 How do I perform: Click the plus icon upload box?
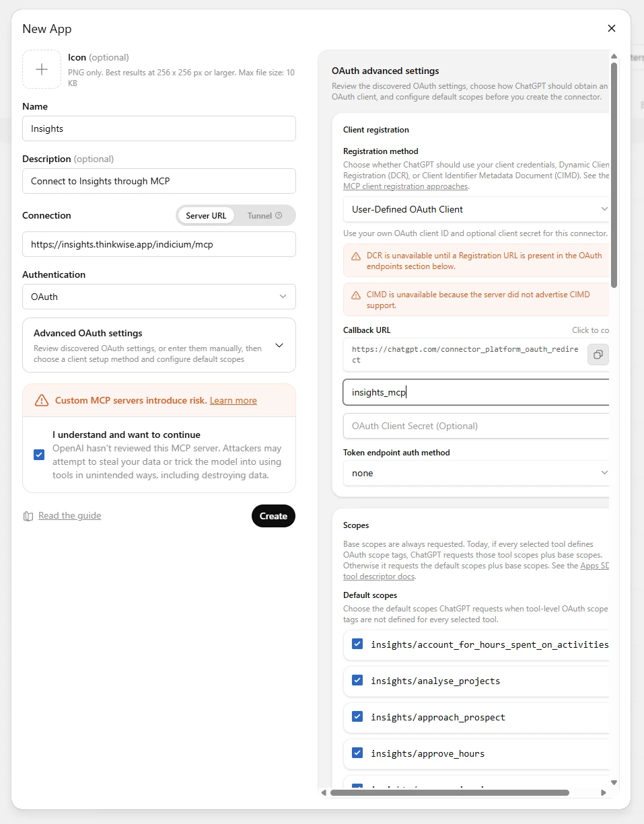[x=42, y=69]
